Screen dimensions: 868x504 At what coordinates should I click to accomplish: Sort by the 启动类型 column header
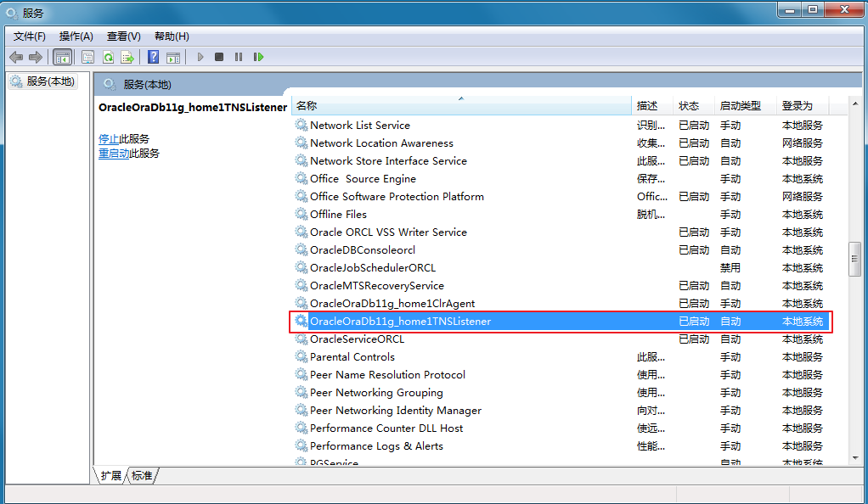point(745,106)
